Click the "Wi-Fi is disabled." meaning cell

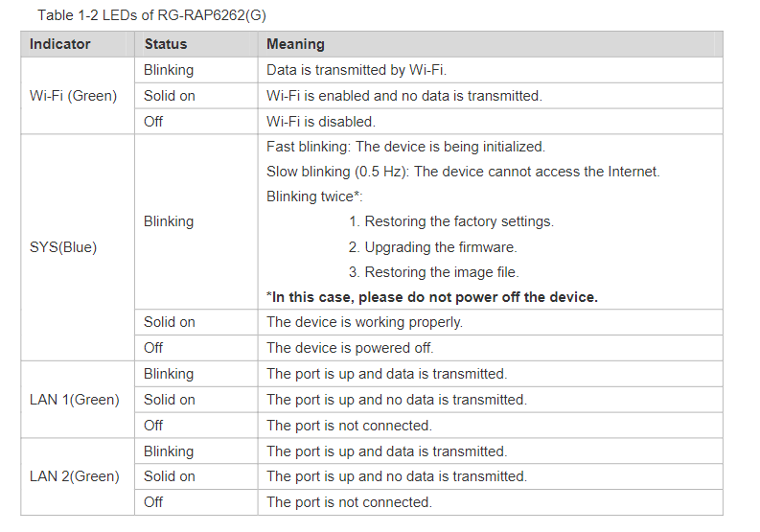[321, 122]
